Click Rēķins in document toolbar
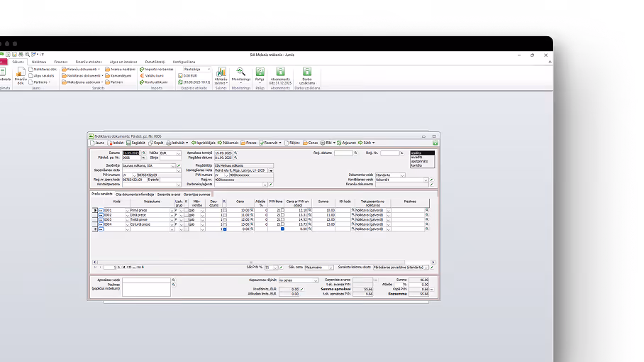The image size is (644, 362). (292, 143)
